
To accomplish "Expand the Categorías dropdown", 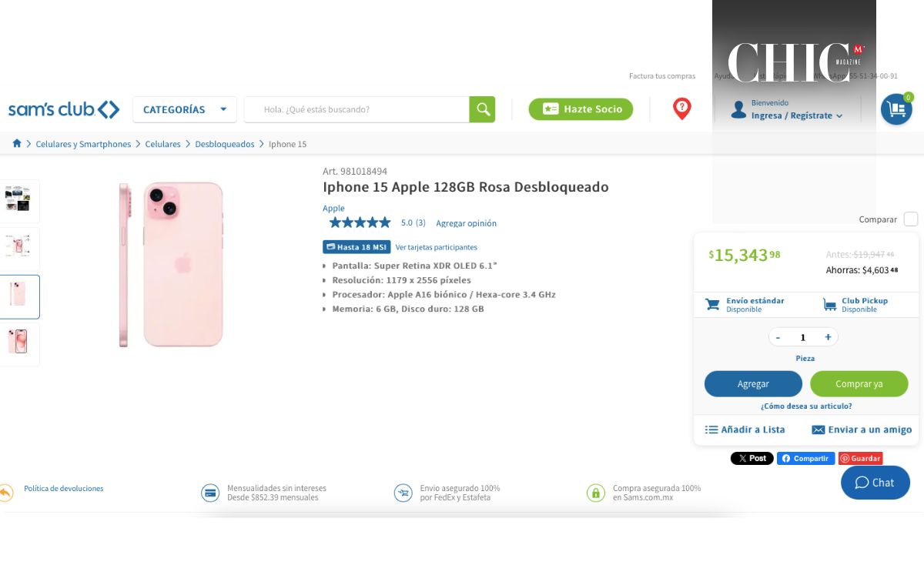I will point(185,109).
